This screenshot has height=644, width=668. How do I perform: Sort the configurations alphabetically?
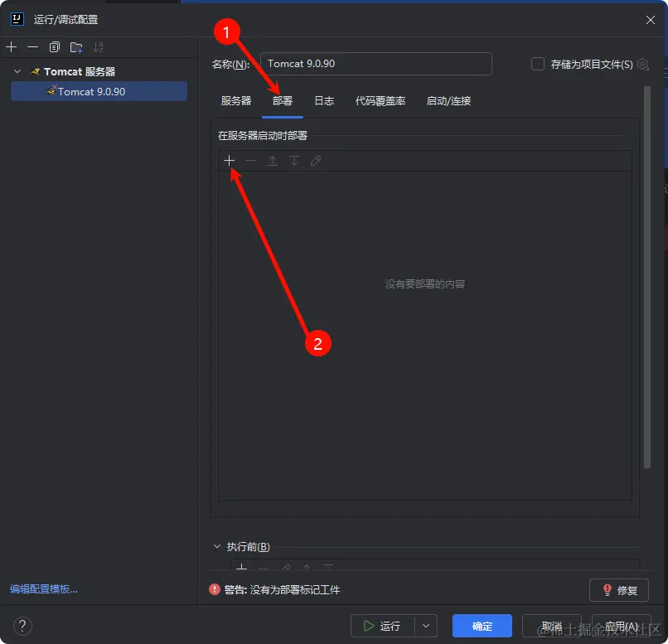click(x=98, y=47)
